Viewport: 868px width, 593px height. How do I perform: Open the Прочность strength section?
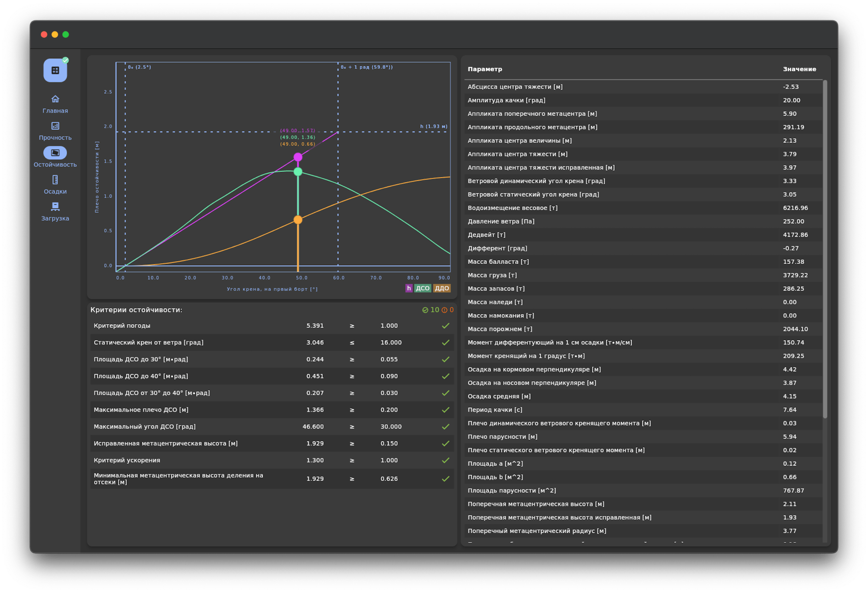55,132
